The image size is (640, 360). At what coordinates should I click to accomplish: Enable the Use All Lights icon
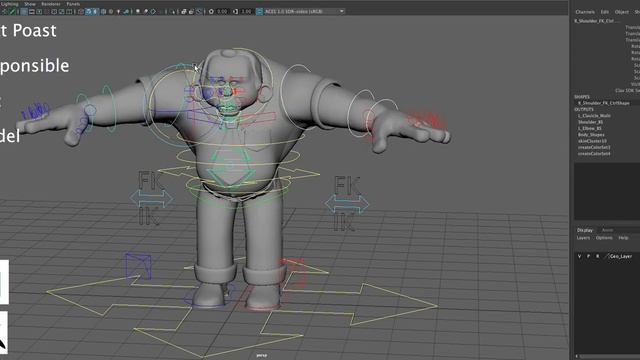pyautogui.click(x=118, y=11)
